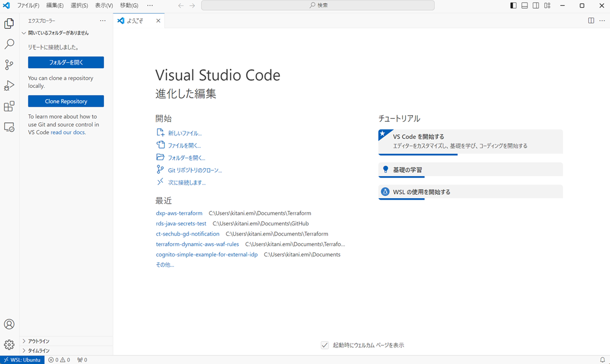The height and width of the screenshot is (364, 610).
Task: Open the ファイル(F) menu
Action: tap(28, 6)
